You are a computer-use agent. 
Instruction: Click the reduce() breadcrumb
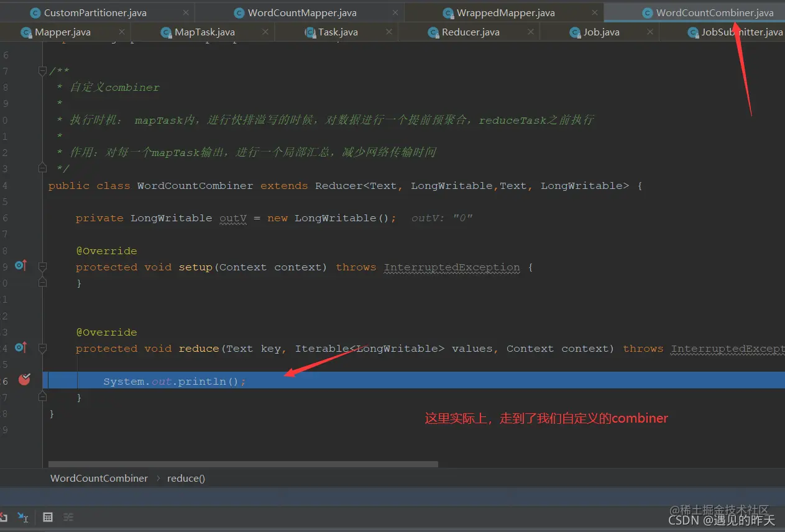coord(186,478)
